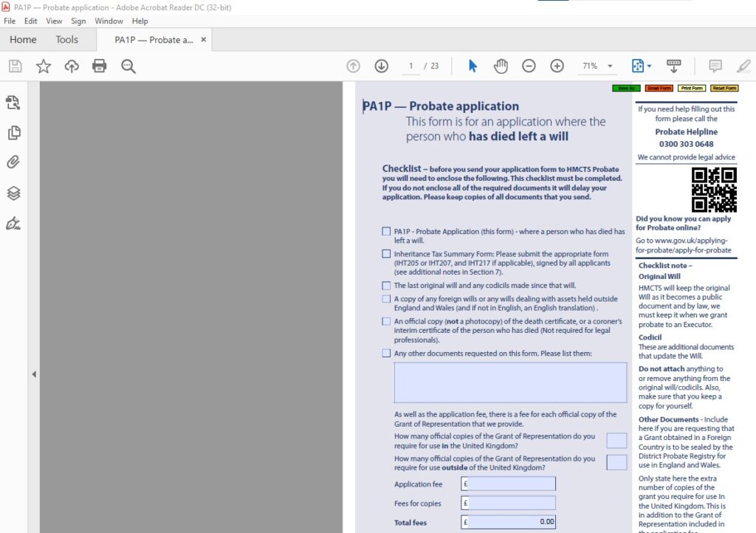Click the cloud upload icon
Image resolution: width=756 pixels, height=533 pixels.
(x=72, y=66)
